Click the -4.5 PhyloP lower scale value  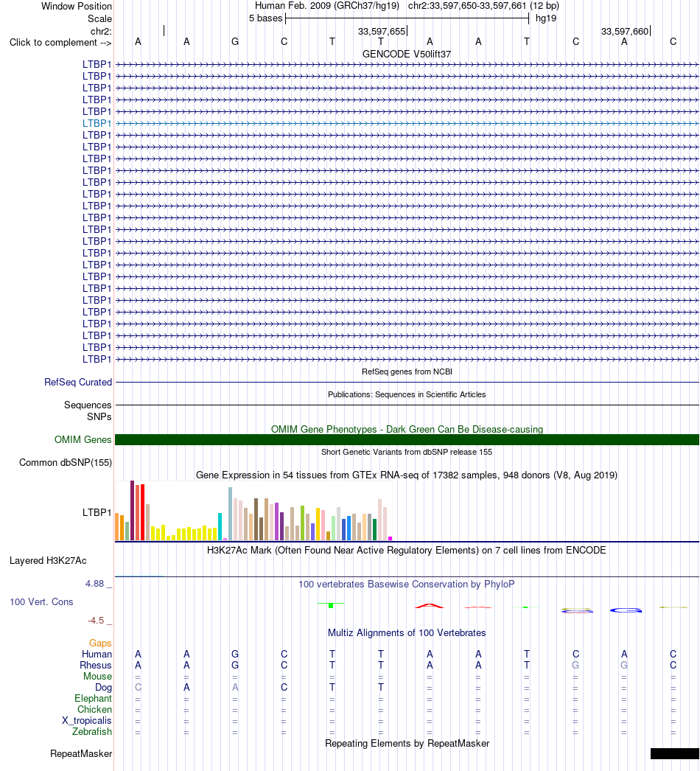[96, 621]
